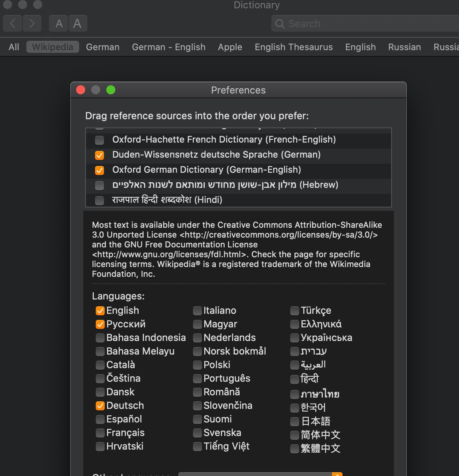459x476 pixels.
Task: Open the English dictionary tab
Action: pos(361,47)
